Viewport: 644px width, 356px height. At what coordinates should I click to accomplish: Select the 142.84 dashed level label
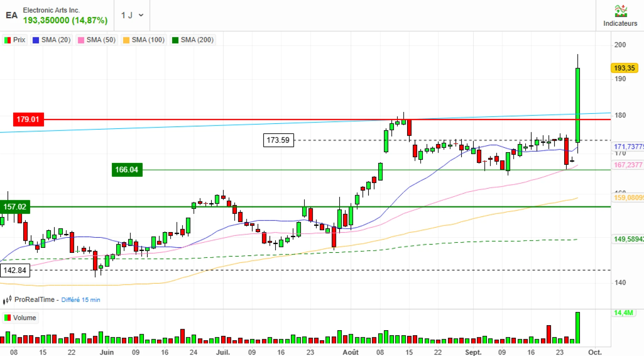click(x=15, y=270)
